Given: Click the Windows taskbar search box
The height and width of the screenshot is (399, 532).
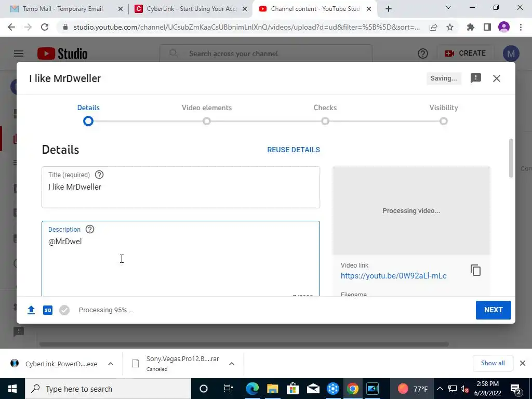Looking at the screenshot, I should (108, 389).
